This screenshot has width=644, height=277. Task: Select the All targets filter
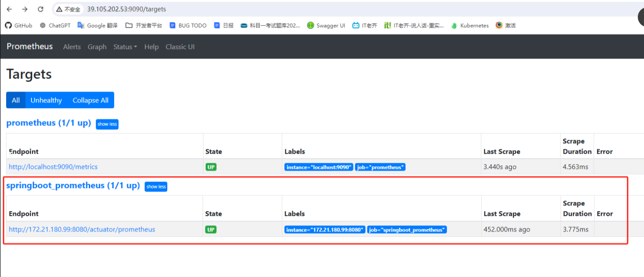coord(16,100)
